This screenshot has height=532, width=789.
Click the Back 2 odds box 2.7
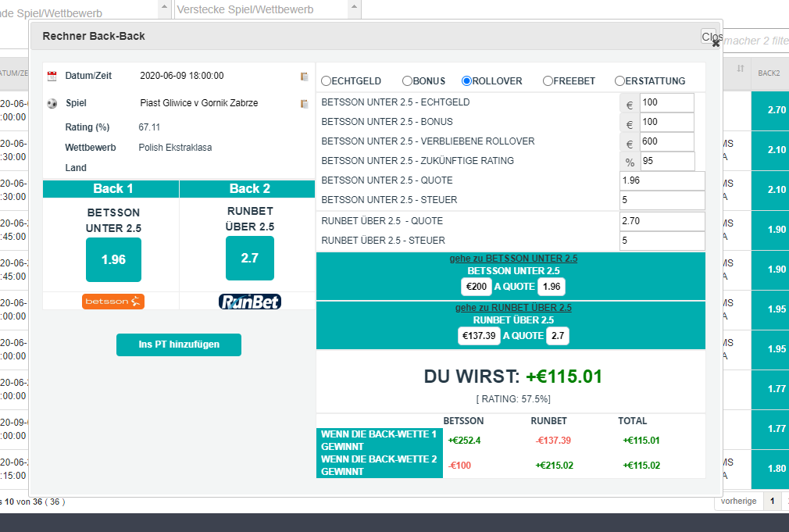(x=250, y=259)
